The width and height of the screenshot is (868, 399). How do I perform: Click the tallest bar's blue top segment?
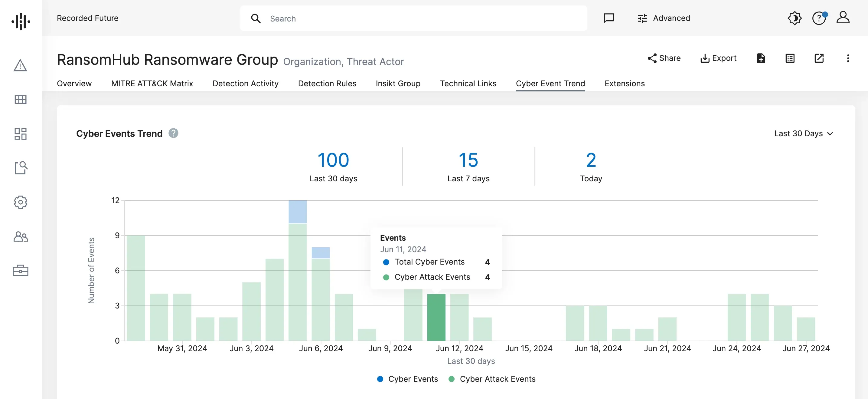tap(298, 212)
